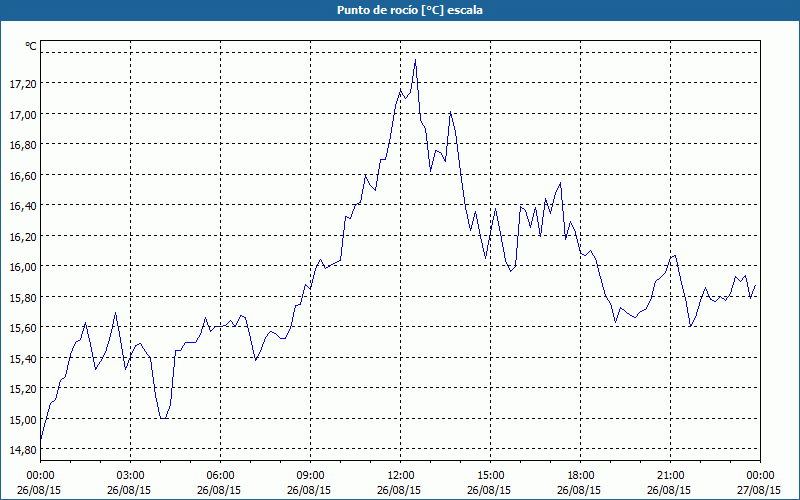Select the 15,20 axis value
Image resolution: width=800 pixels, height=500 pixels.
pos(23,389)
